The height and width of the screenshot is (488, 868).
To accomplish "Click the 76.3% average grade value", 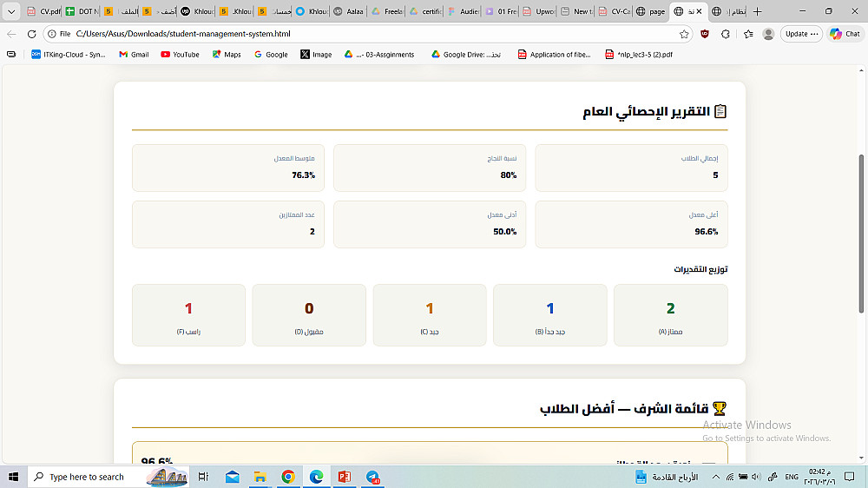I will 303,175.
